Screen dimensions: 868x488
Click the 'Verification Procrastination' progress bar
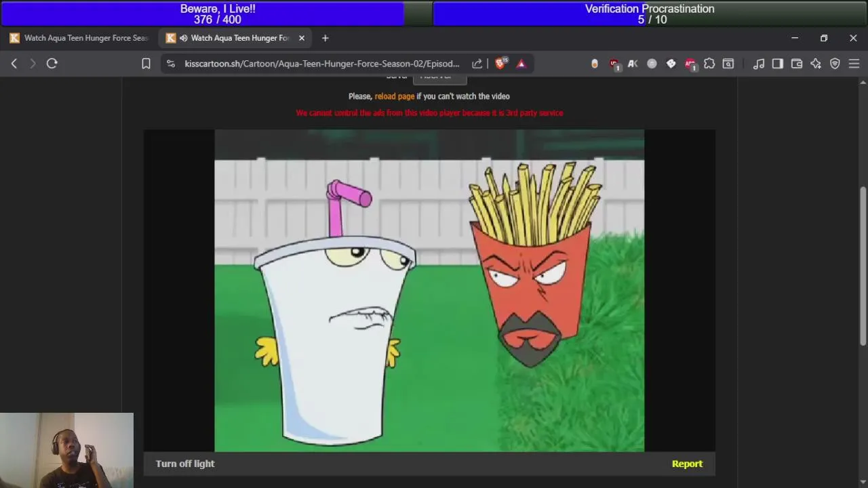[x=650, y=14]
